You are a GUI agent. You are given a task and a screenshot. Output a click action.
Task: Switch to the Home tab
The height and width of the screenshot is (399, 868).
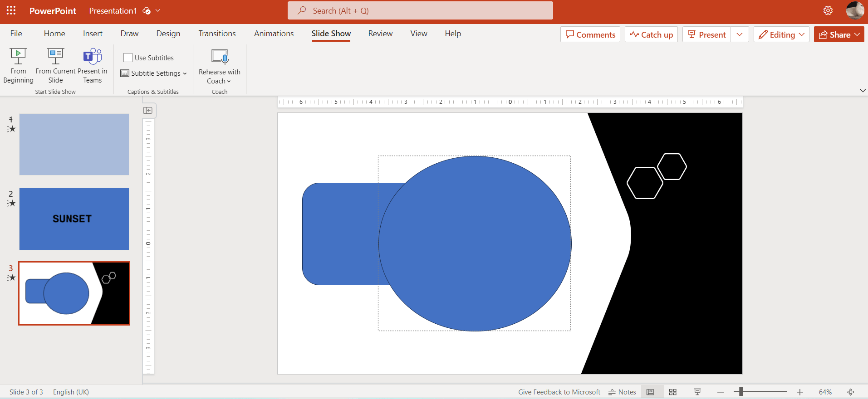(x=54, y=34)
